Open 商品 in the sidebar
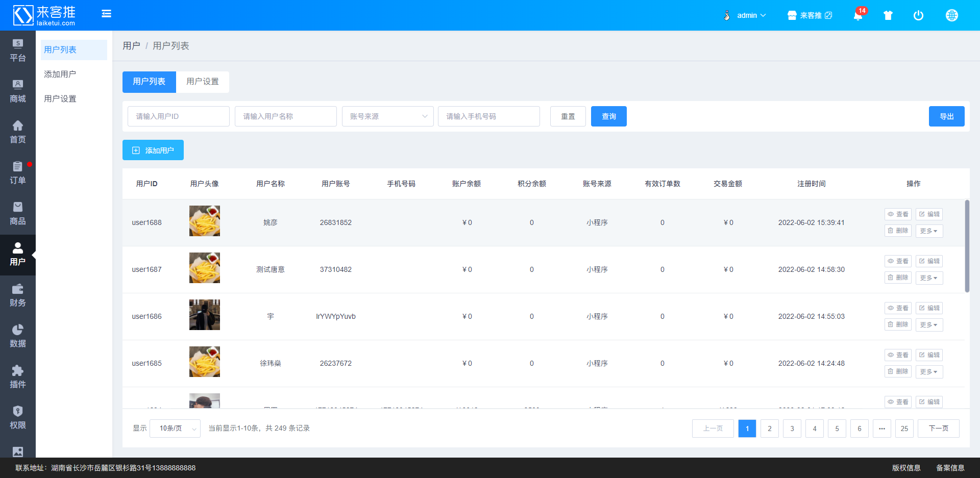This screenshot has width=980, height=478. [x=18, y=214]
